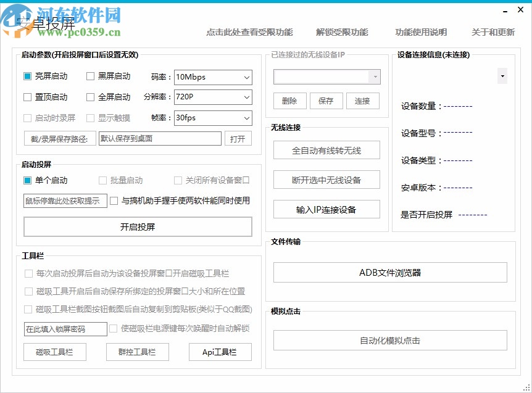Click 保存 to save the wireless IP
This screenshot has height=393, width=532.
click(326, 101)
